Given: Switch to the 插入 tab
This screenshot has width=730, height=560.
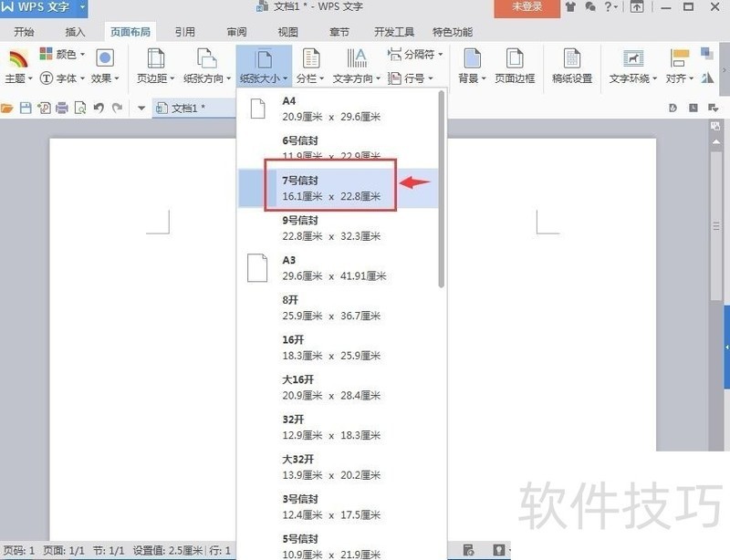Looking at the screenshot, I should pyautogui.click(x=75, y=32).
